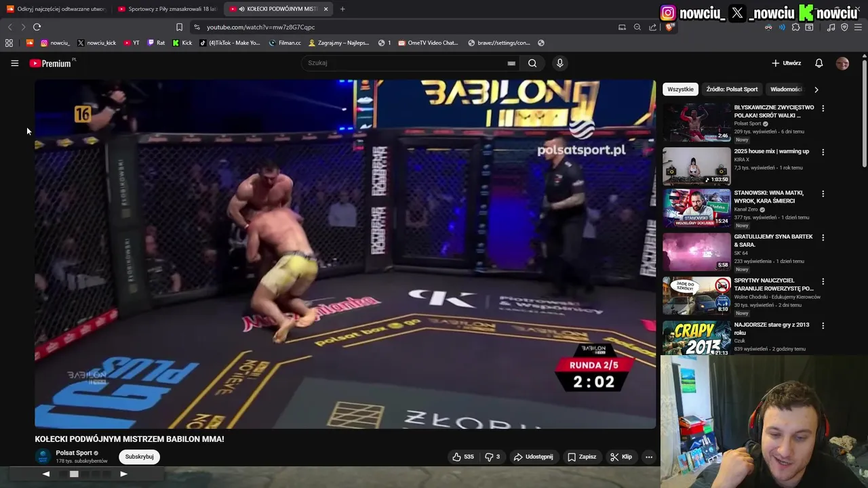This screenshot has width=868, height=488.
Task: Open the OmeTV Video Chat bookmark
Action: tap(429, 43)
